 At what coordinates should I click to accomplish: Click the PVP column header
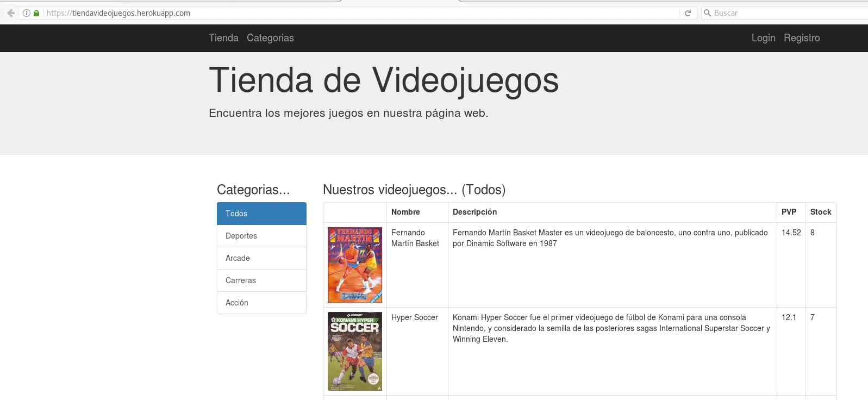pos(789,212)
